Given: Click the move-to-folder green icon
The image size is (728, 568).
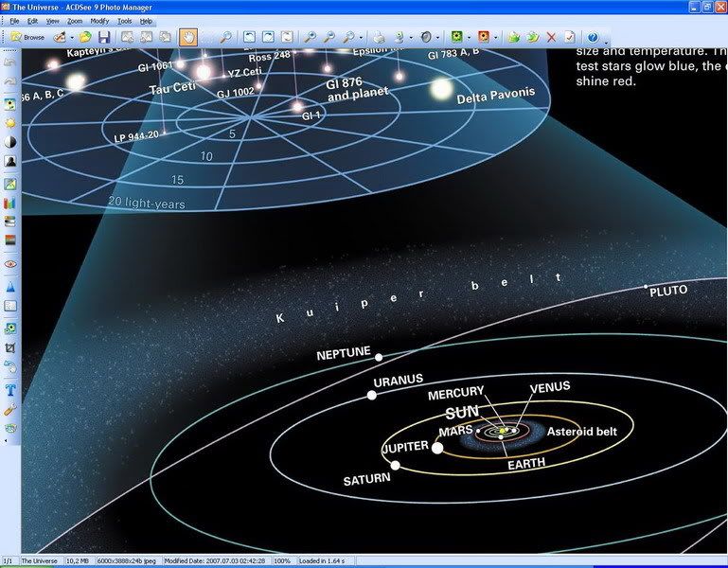Looking at the screenshot, I should pyautogui.click(x=533, y=37).
